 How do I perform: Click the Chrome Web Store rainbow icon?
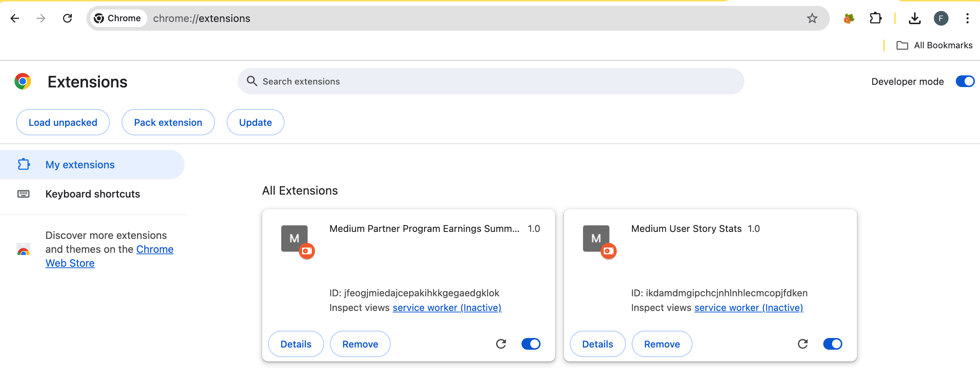tap(23, 249)
